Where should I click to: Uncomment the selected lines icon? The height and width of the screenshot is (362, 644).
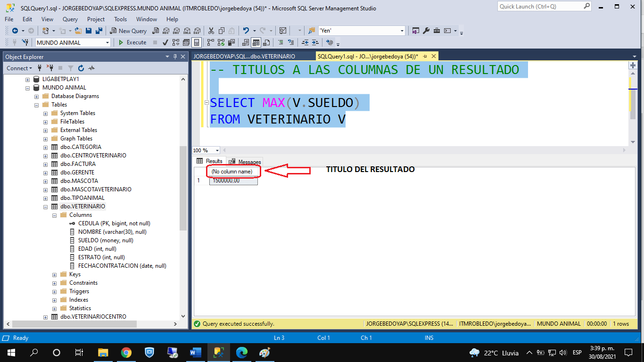[290, 42]
